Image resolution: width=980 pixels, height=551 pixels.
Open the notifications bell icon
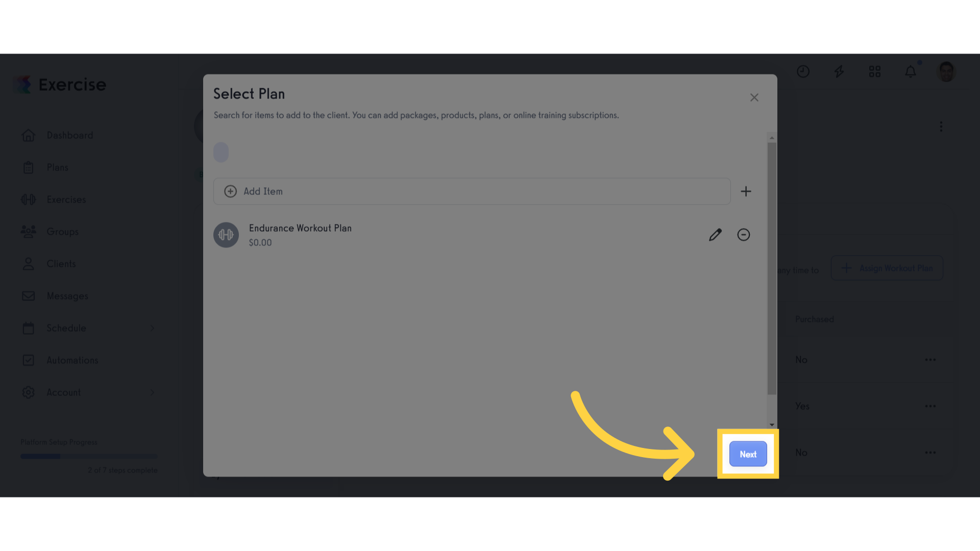pyautogui.click(x=911, y=71)
